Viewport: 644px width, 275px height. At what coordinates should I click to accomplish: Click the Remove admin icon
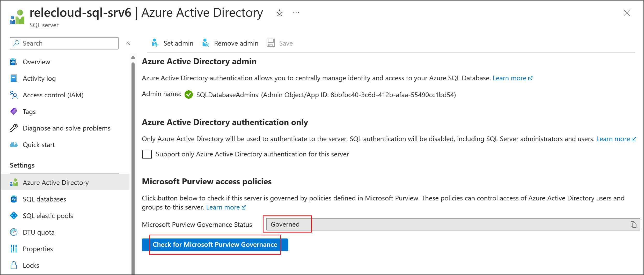[x=206, y=43]
